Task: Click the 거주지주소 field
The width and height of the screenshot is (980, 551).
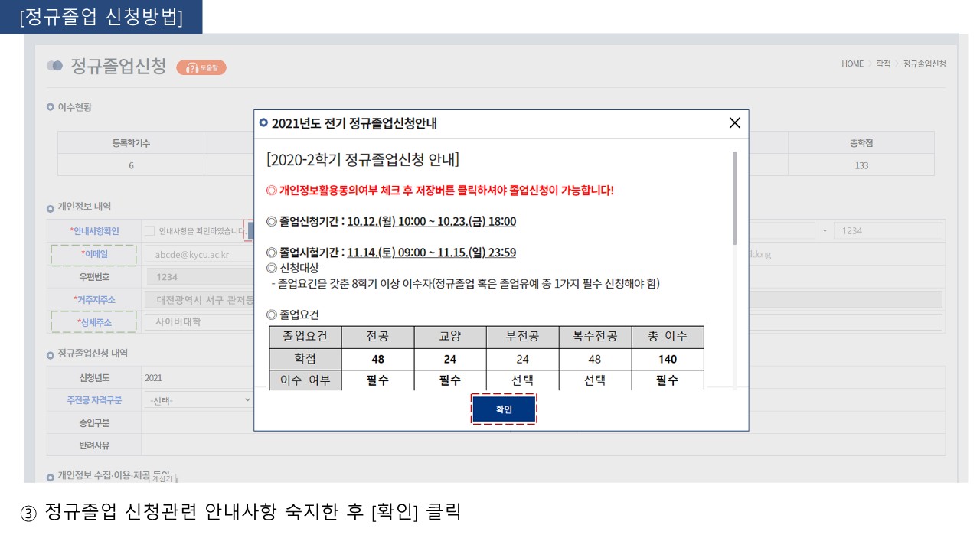Action: click(198, 300)
